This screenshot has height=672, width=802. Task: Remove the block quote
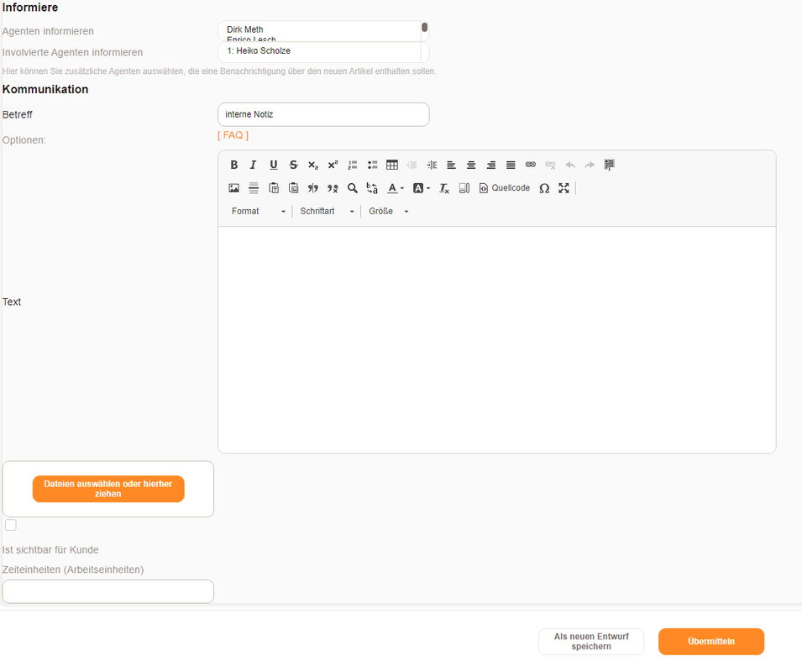333,188
